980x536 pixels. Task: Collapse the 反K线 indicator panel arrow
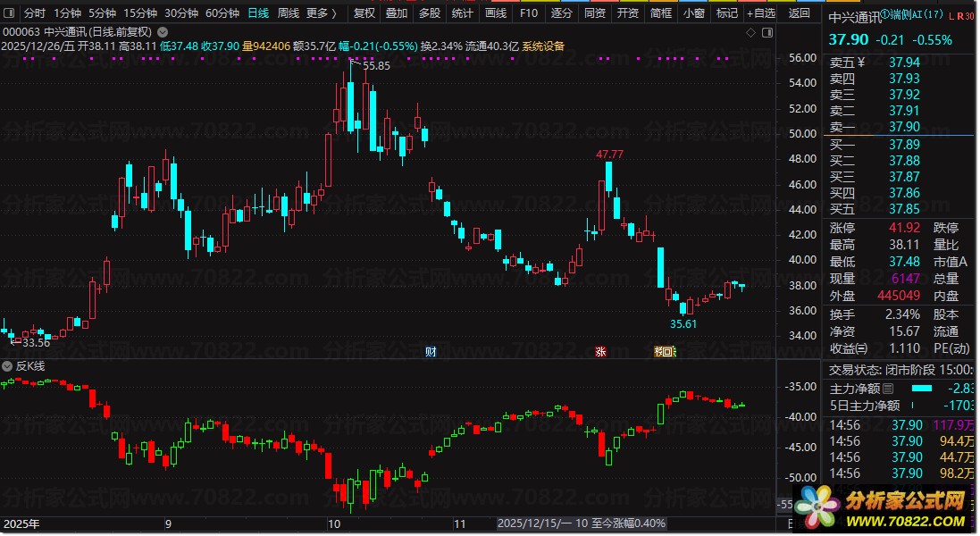(x=7, y=366)
